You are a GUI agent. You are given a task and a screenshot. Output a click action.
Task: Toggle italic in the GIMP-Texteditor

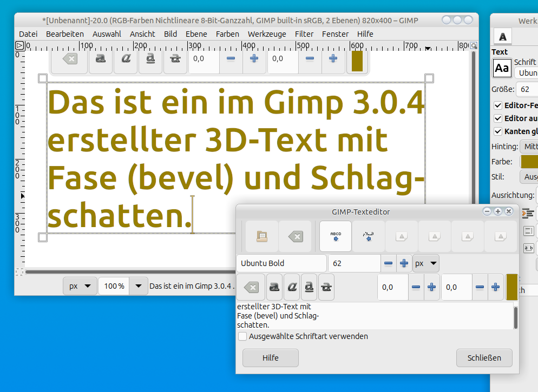[x=292, y=287]
